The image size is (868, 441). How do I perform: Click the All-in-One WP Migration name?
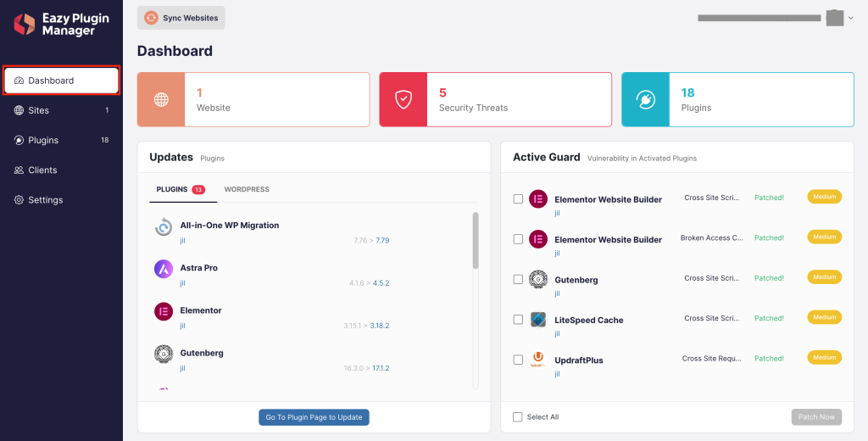click(230, 226)
